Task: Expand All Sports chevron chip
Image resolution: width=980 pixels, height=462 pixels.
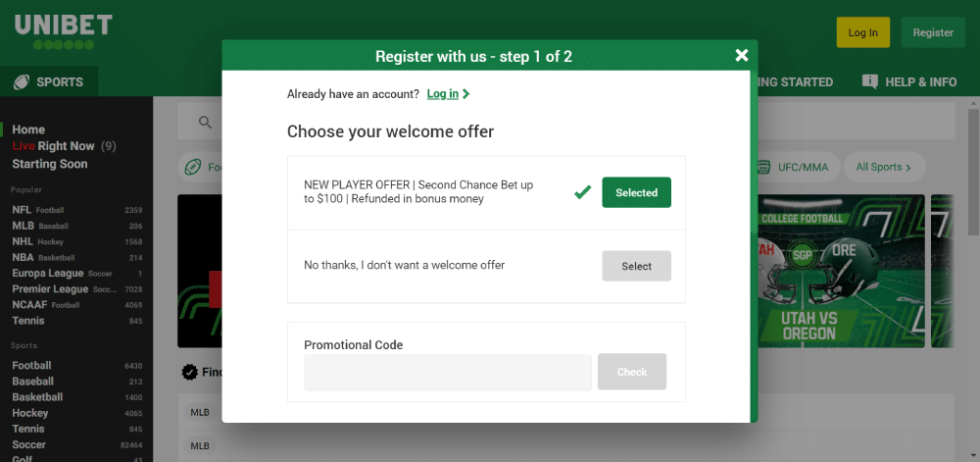Action: pyautogui.click(x=884, y=167)
